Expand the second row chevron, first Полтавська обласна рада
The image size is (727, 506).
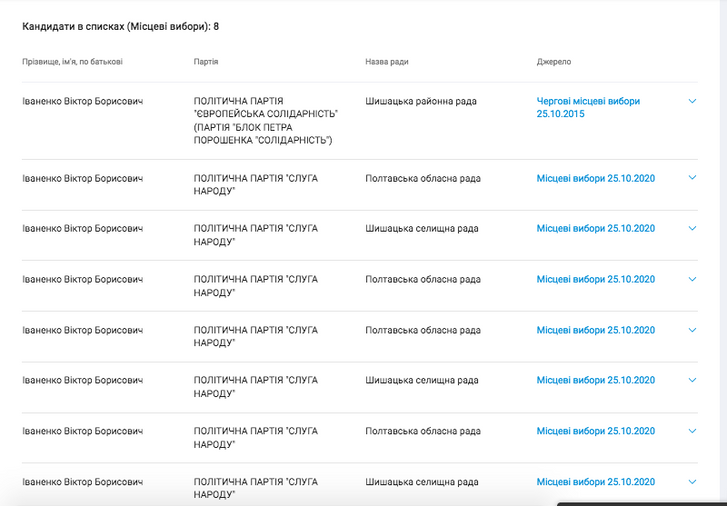pyautogui.click(x=692, y=178)
